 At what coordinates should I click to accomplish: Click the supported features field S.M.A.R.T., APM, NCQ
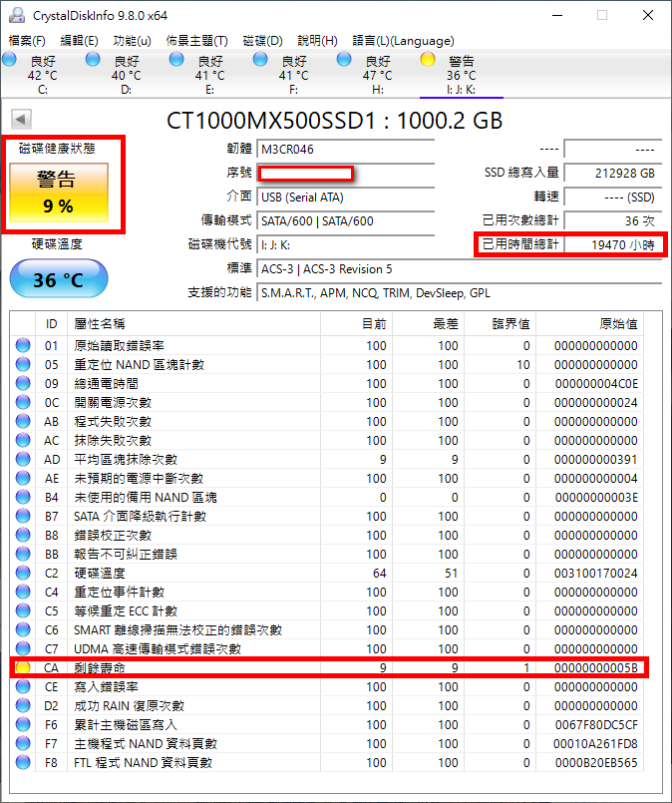(x=459, y=293)
